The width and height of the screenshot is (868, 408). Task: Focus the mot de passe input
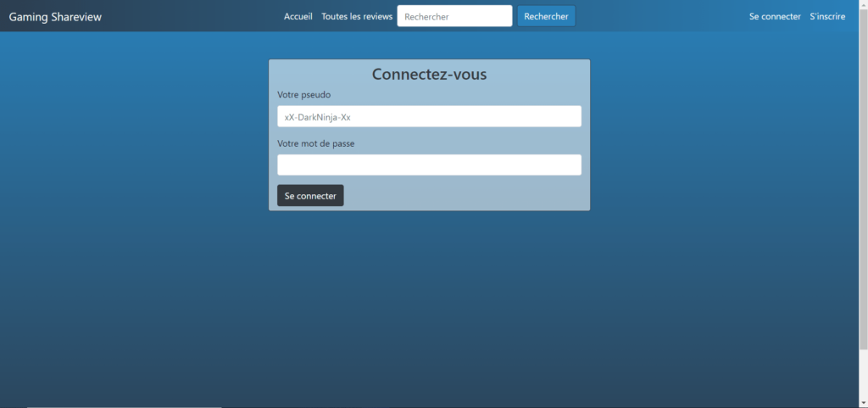pyautogui.click(x=429, y=165)
